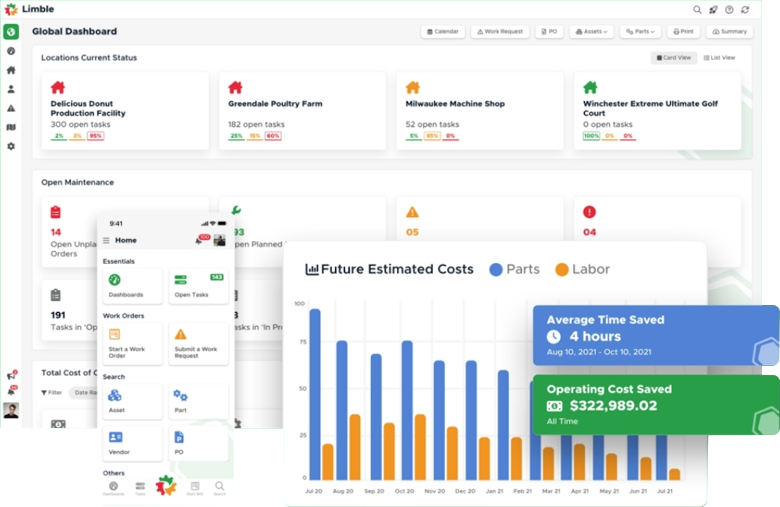Screen dimensions: 780x507
Task: Select Tasks tab in mobile bottom bar
Action: 140,488
